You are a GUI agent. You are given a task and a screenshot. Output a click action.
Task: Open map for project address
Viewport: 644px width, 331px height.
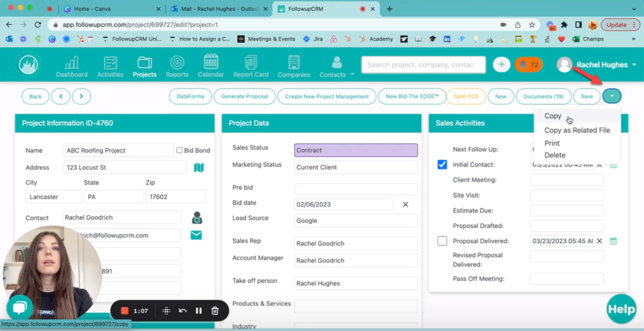[x=199, y=167]
